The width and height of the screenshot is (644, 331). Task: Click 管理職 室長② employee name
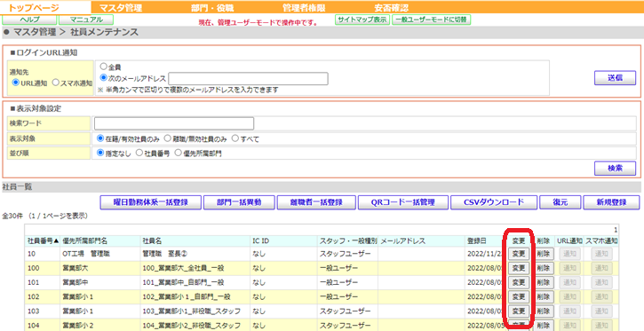coord(164,255)
